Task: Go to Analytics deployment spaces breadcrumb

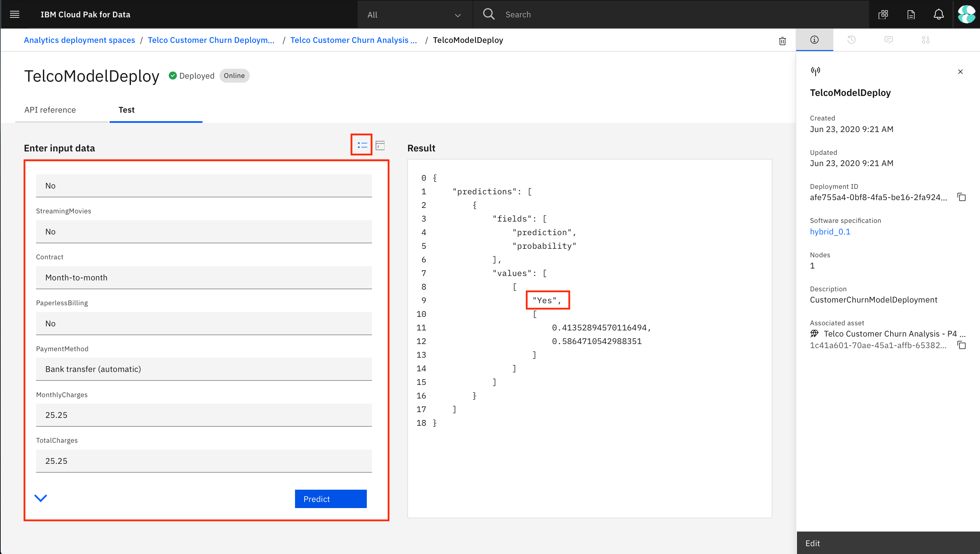Action: coord(79,40)
